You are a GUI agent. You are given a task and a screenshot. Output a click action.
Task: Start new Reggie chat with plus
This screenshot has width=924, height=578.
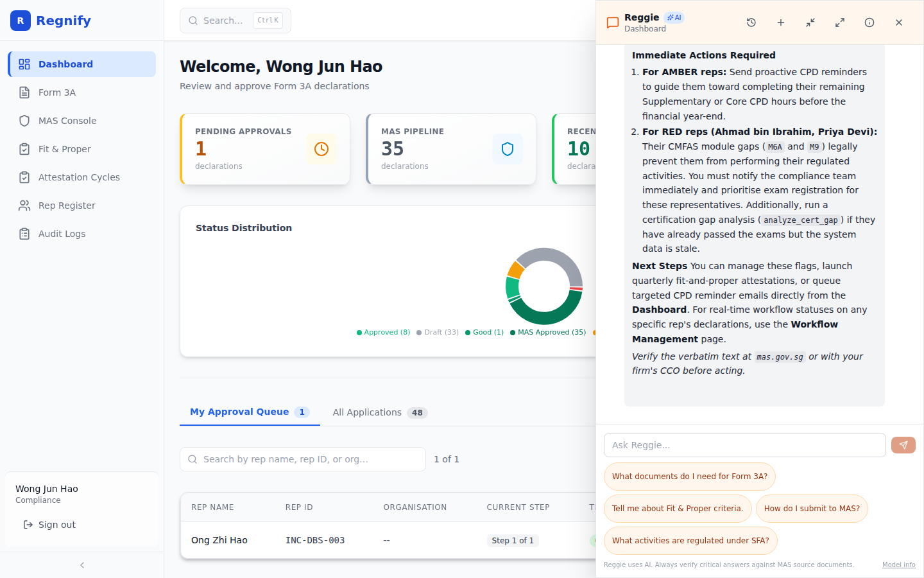pyautogui.click(x=781, y=22)
